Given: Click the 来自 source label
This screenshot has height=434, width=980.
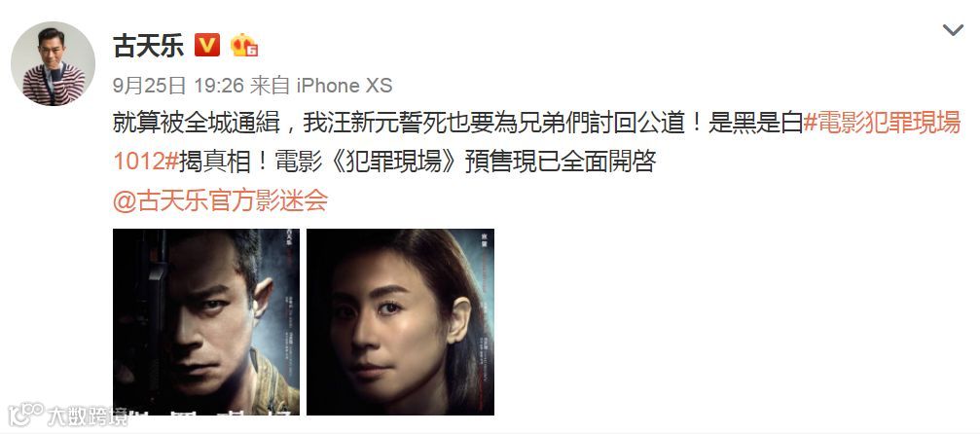Looking at the screenshot, I should click(270, 86).
